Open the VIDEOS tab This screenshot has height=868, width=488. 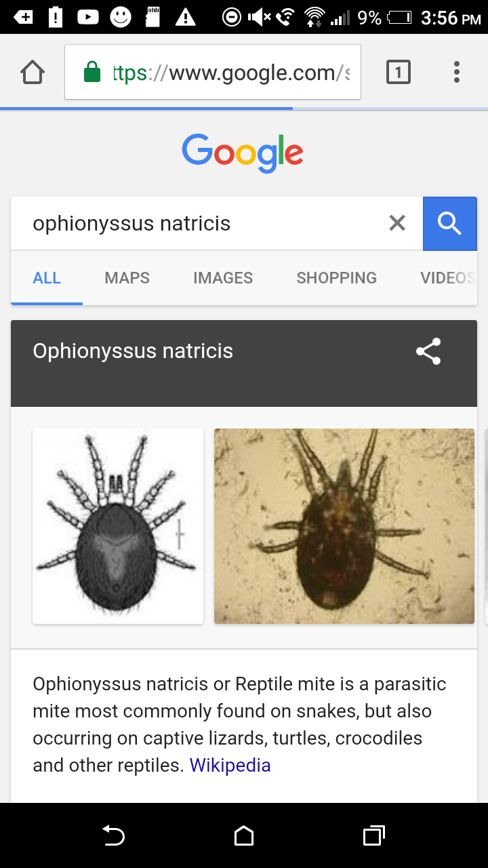pyautogui.click(x=448, y=278)
